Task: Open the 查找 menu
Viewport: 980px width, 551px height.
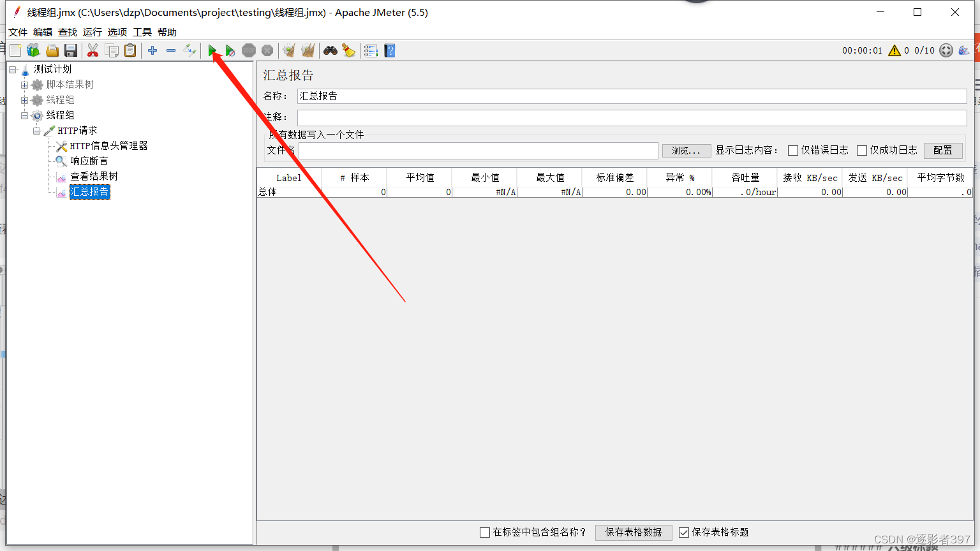Action: coord(68,32)
